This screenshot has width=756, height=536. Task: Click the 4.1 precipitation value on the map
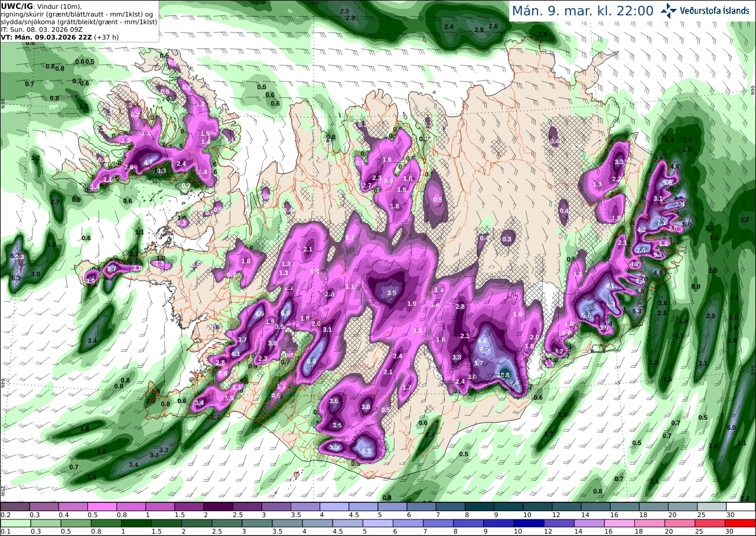(236, 354)
